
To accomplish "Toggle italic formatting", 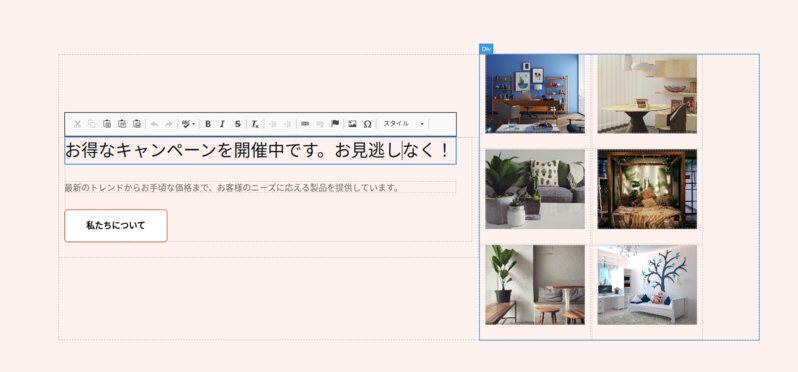I will tap(222, 124).
